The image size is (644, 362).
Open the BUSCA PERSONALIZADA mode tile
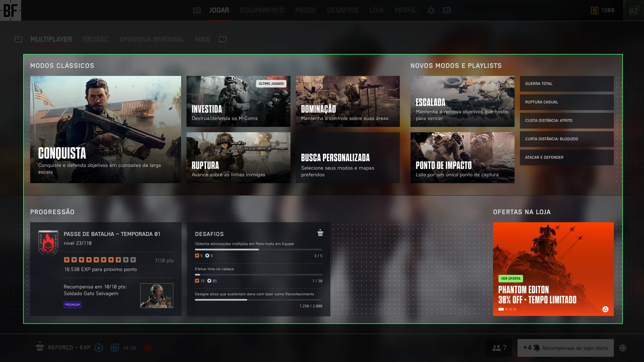[347, 158]
